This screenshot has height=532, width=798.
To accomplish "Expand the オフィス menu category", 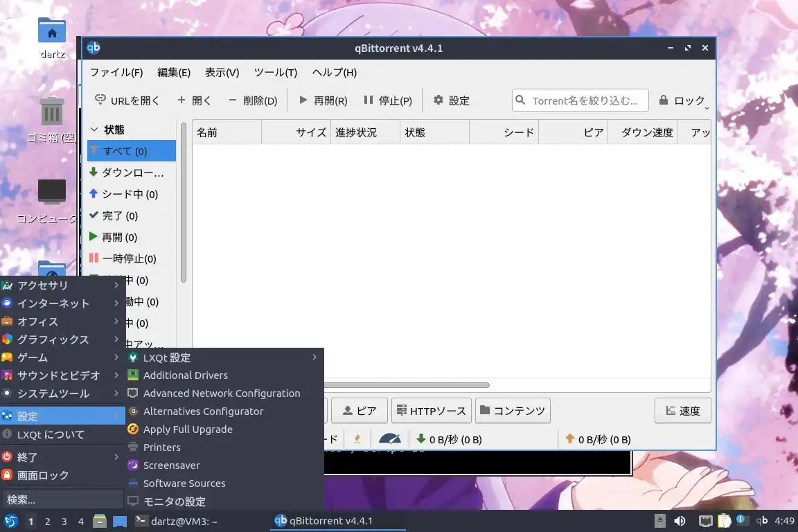I will (x=62, y=321).
